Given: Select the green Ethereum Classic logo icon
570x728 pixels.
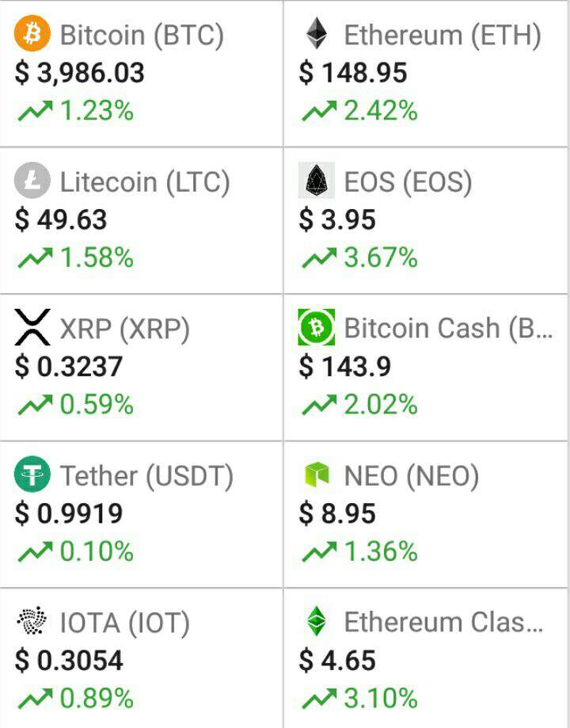Looking at the screenshot, I should (317, 622).
